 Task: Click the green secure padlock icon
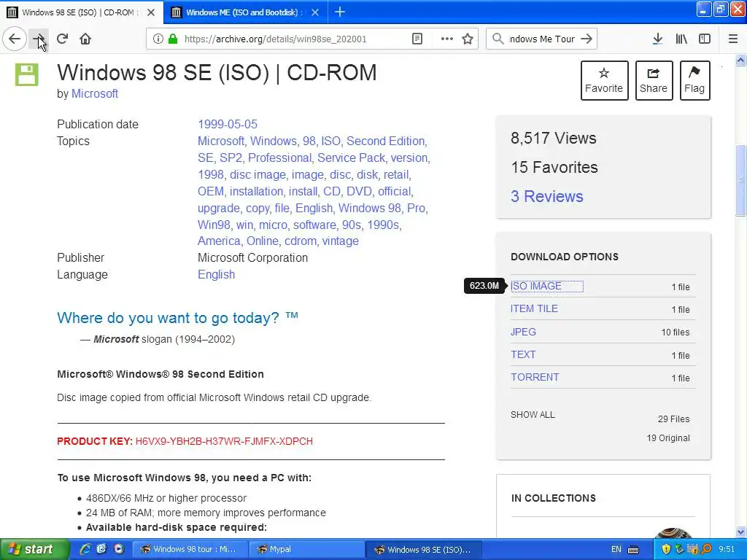tap(172, 39)
